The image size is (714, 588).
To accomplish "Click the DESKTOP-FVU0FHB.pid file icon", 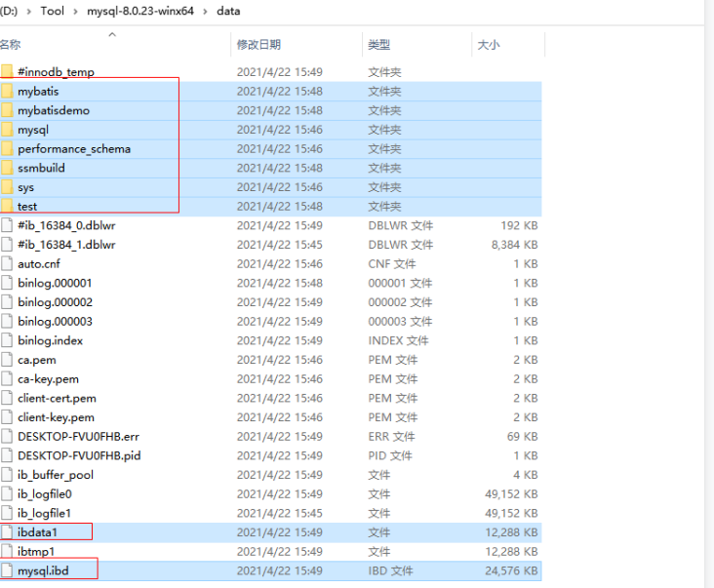I will 7,455.
